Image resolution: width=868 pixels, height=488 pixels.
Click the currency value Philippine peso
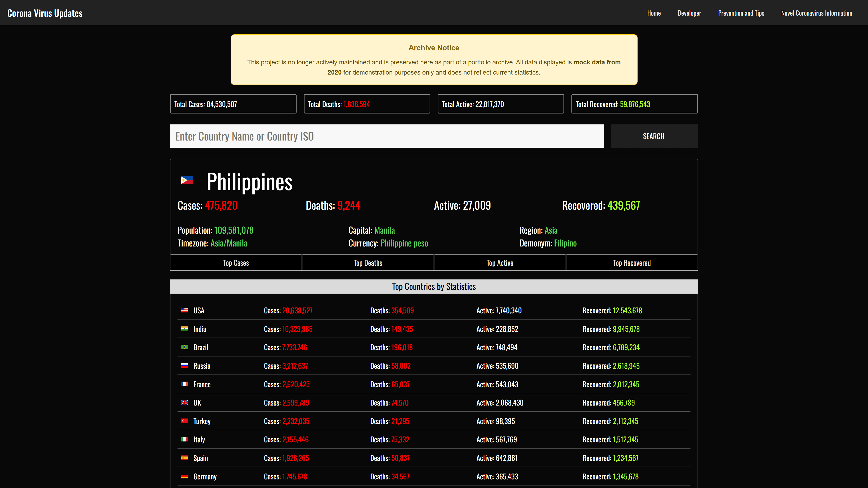tap(404, 243)
